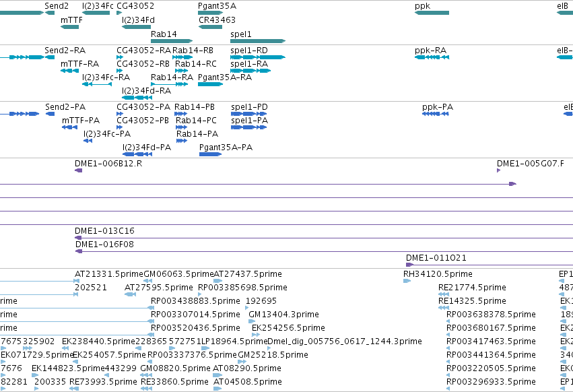Click the AT27437.5prime EST glyph
573x392 pixels.
click(217, 281)
